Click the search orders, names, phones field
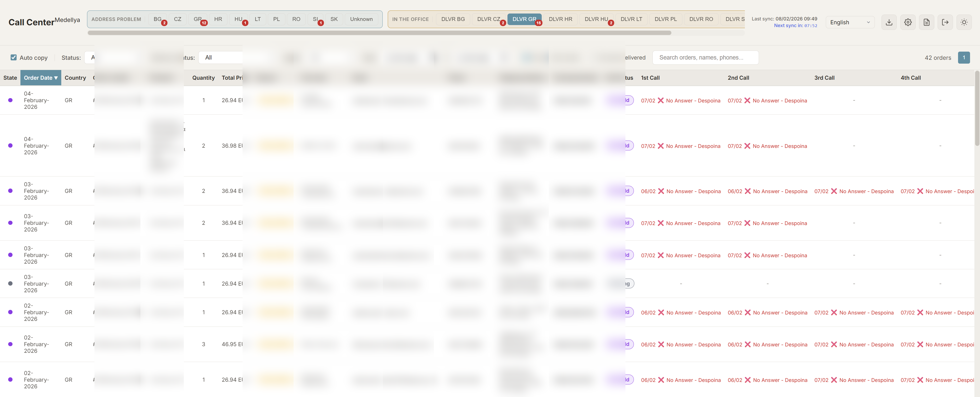The image size is (980, 397). (705, 57)
